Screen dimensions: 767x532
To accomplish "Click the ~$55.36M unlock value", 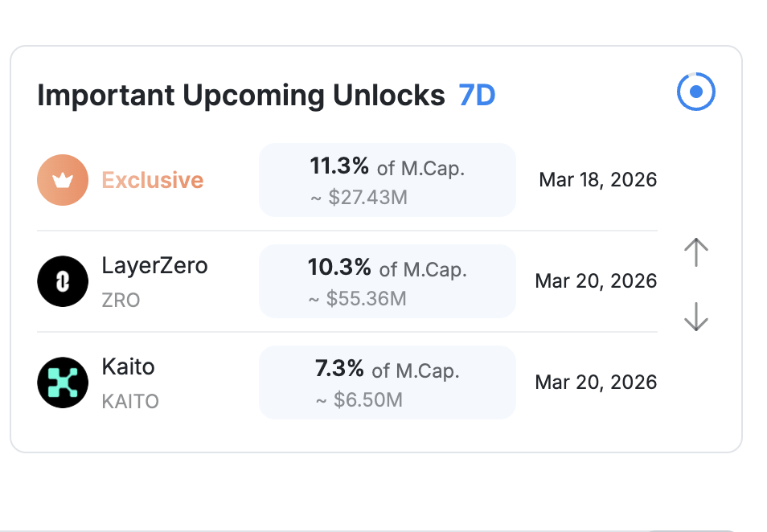I will click(357, 299).
